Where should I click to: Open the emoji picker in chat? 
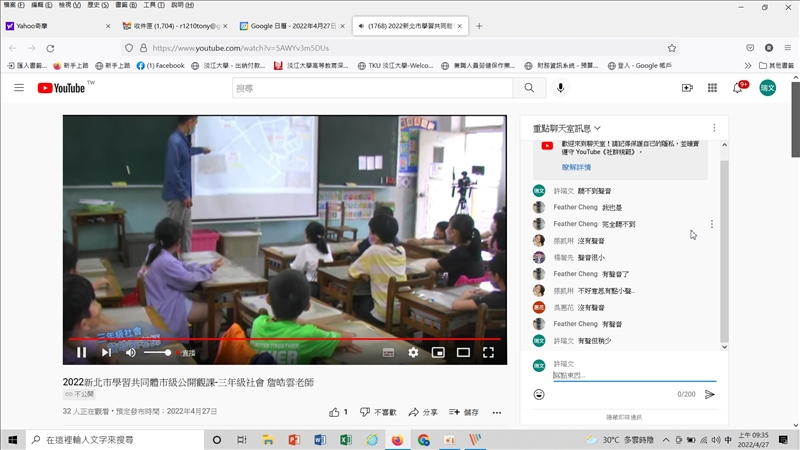coord(539,394)
